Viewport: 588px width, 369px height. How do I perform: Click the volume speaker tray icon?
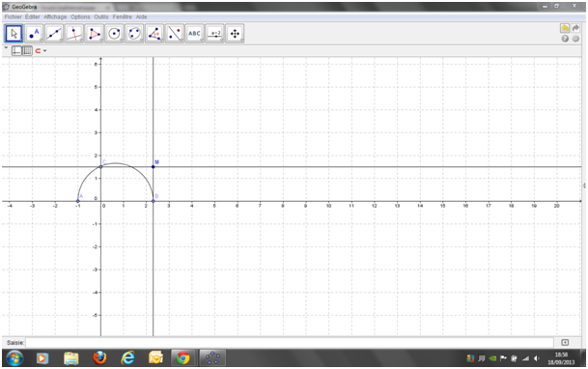coord(537,359)
